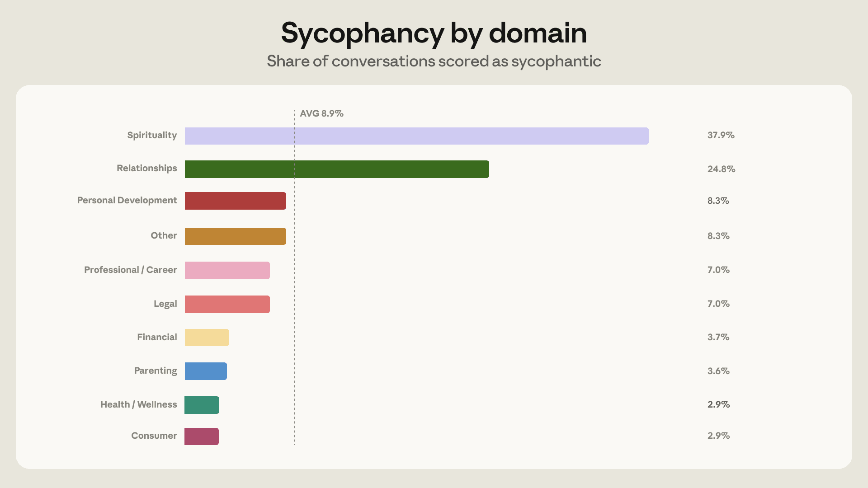Select the blue Parenting bar
868x488 pixels.
(206, 371)
